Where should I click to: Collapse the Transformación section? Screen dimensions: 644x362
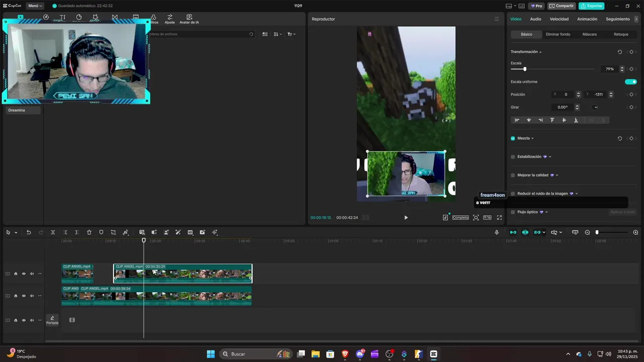(540, 52)
